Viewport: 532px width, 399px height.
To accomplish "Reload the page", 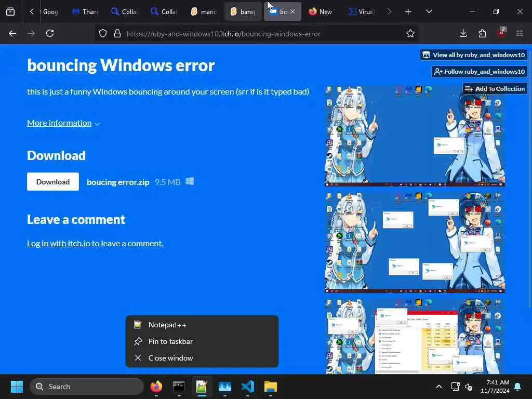I will pos(50,33).
